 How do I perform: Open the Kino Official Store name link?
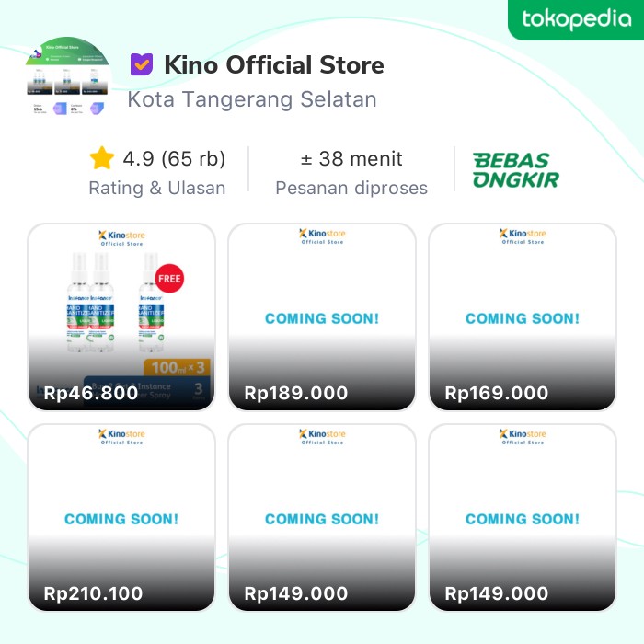(273, 65)
